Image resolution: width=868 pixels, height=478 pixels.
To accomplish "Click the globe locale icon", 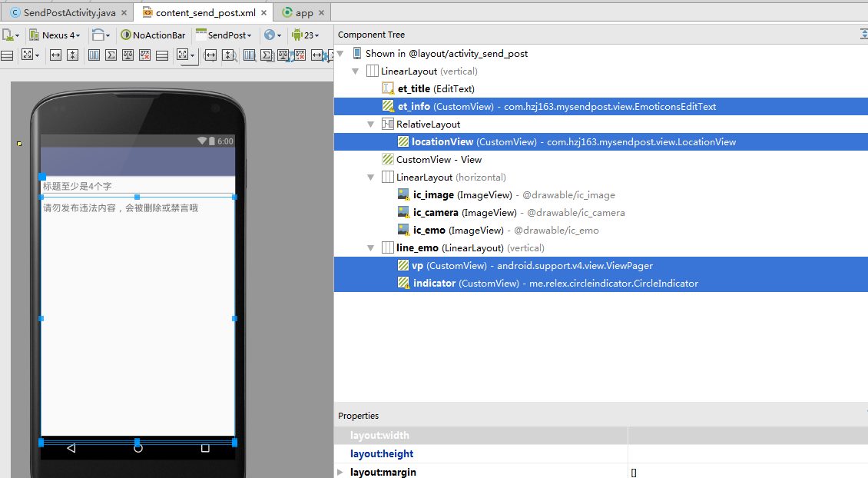I will 271,35.
